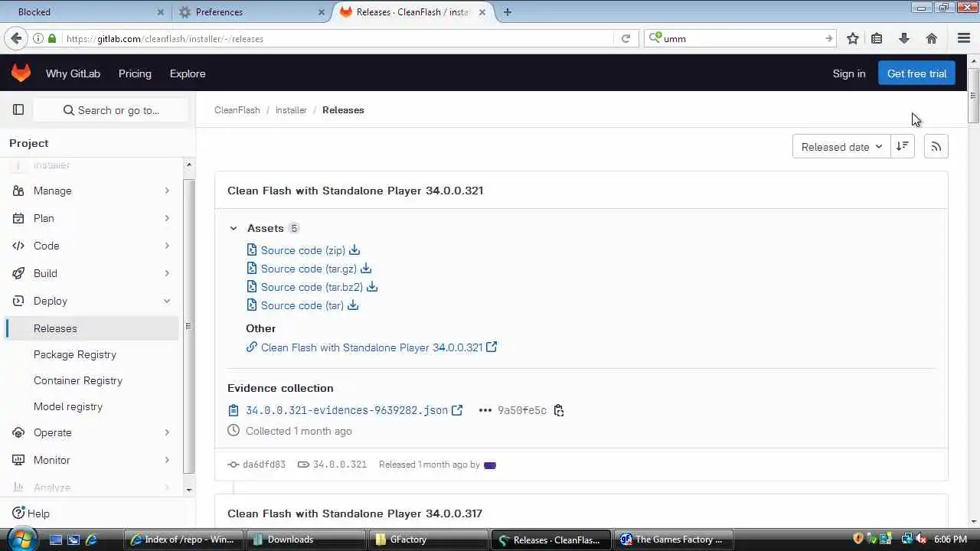Open browser hamburger menu
The width and height of the screenshot is (980, 551).
tap(964, 38)
